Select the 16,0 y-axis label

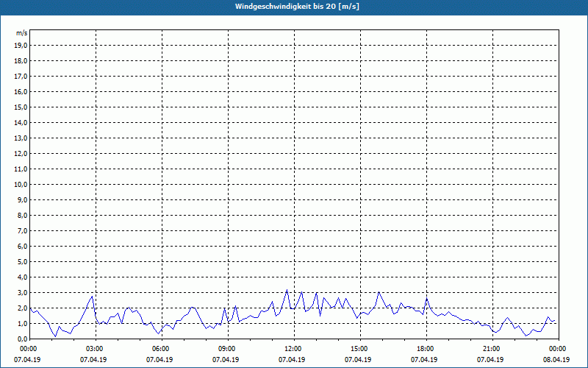tap(21, 91)
